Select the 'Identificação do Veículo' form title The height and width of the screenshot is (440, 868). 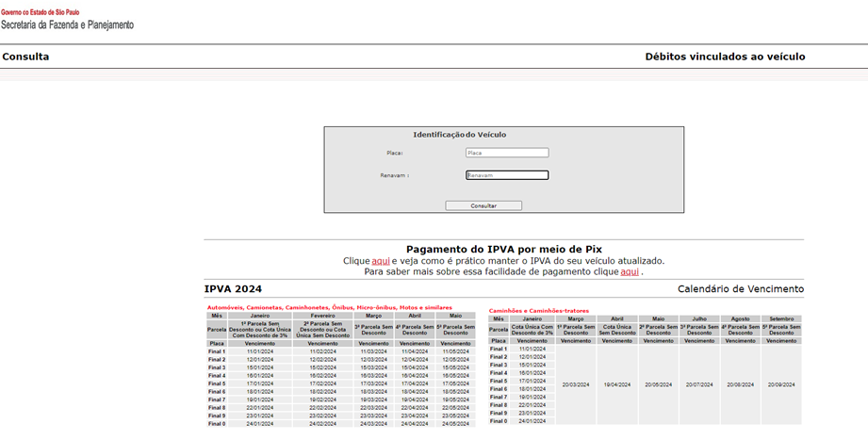(x=459, y=135)
